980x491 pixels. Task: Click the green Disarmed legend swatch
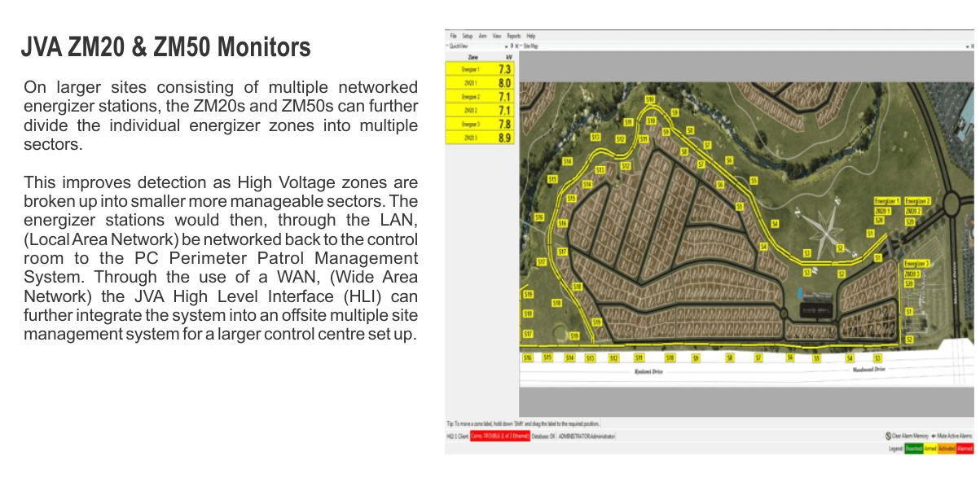[913, 449]
